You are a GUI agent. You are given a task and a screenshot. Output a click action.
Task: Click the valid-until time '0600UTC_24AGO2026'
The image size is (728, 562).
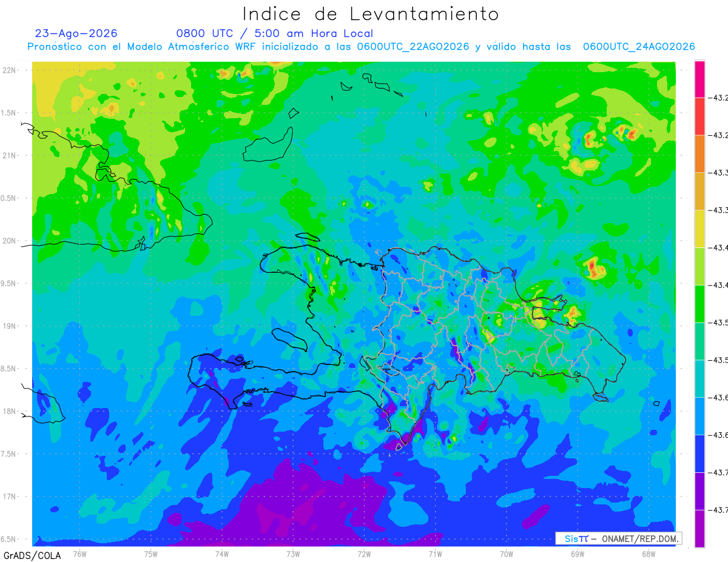[639, 47]
